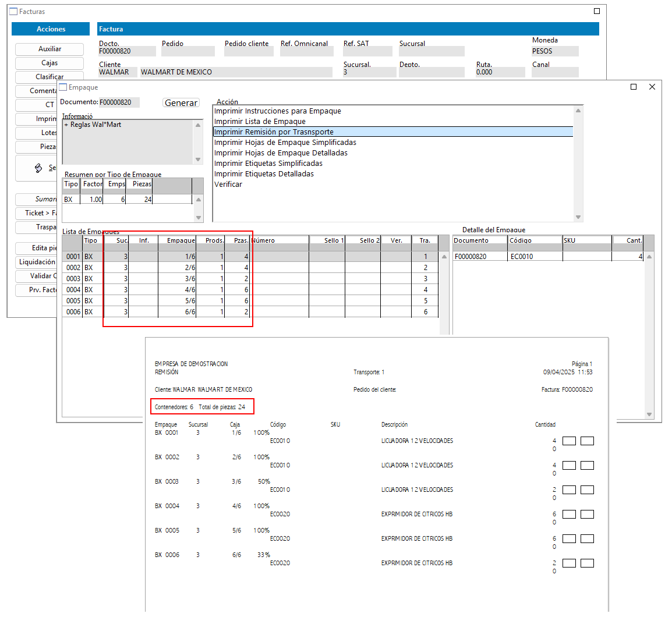672x617 pixels.
Task: Pick Imprimir Hojas de Empaque Detalladas
Action: (393, 153)
